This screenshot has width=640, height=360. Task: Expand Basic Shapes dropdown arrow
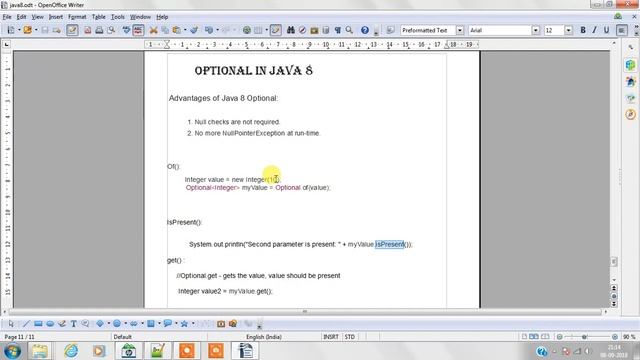click(109, 324)
